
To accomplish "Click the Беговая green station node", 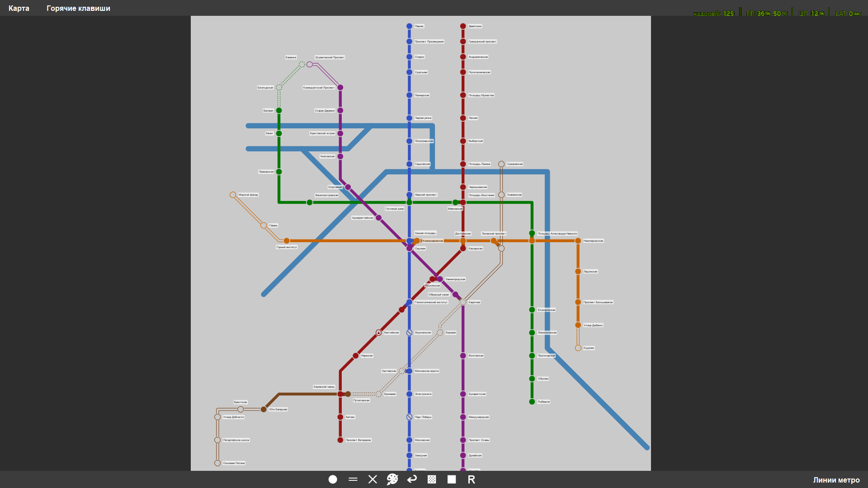I will pos(279,110).
